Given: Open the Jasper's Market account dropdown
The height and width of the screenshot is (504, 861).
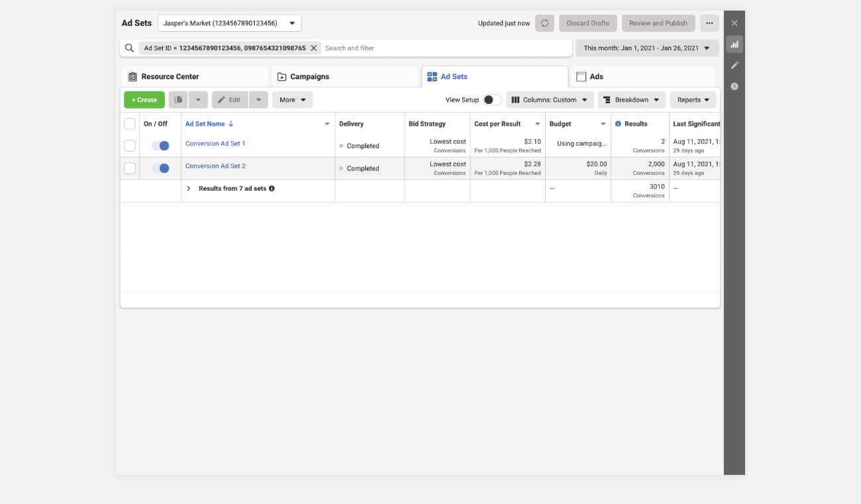Looking at the screenshot, I should coord(229,23).
